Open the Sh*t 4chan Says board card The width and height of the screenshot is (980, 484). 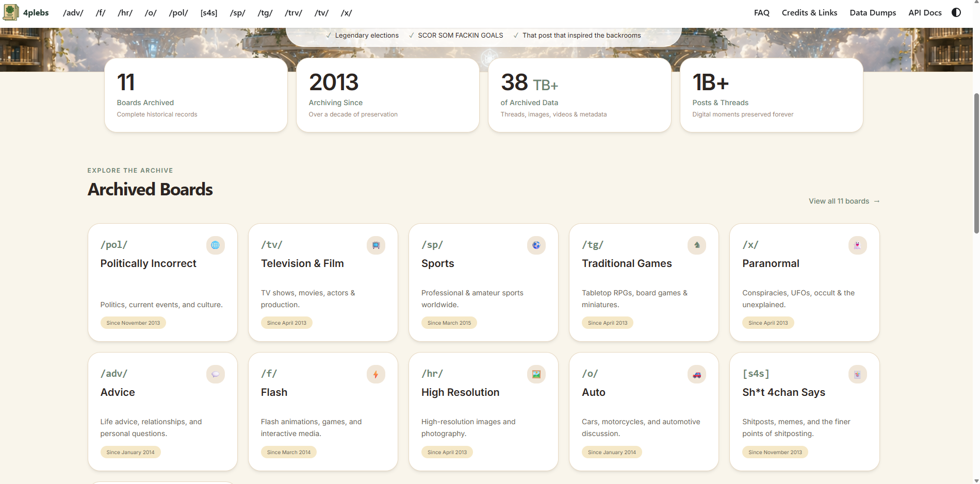click(805, 411)
